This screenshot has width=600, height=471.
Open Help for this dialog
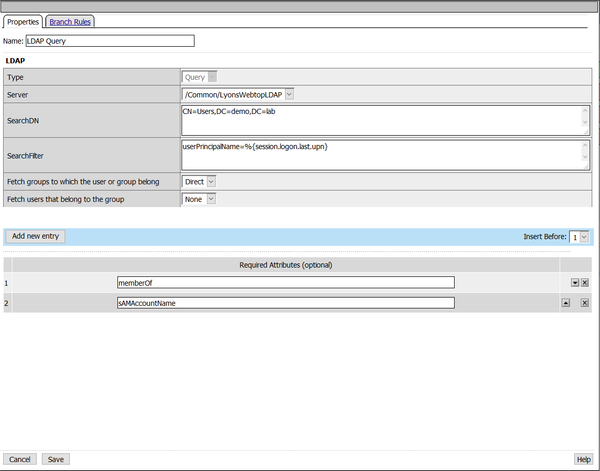[583, 459]
